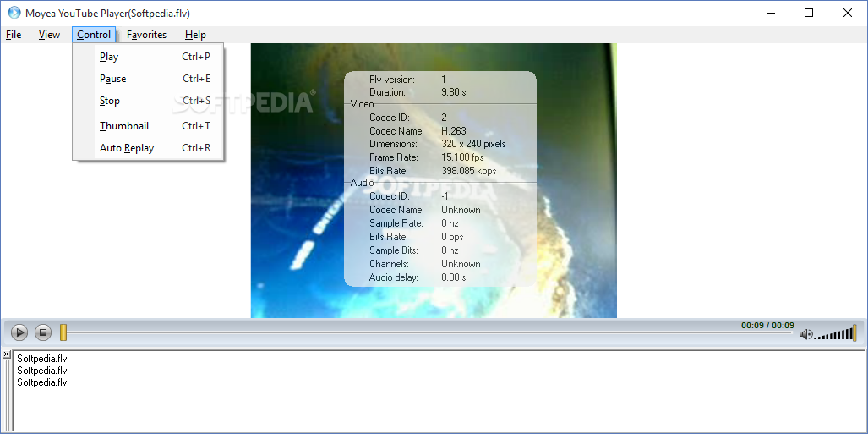
Task: Click the playback progress track
Action: [429, 332]
